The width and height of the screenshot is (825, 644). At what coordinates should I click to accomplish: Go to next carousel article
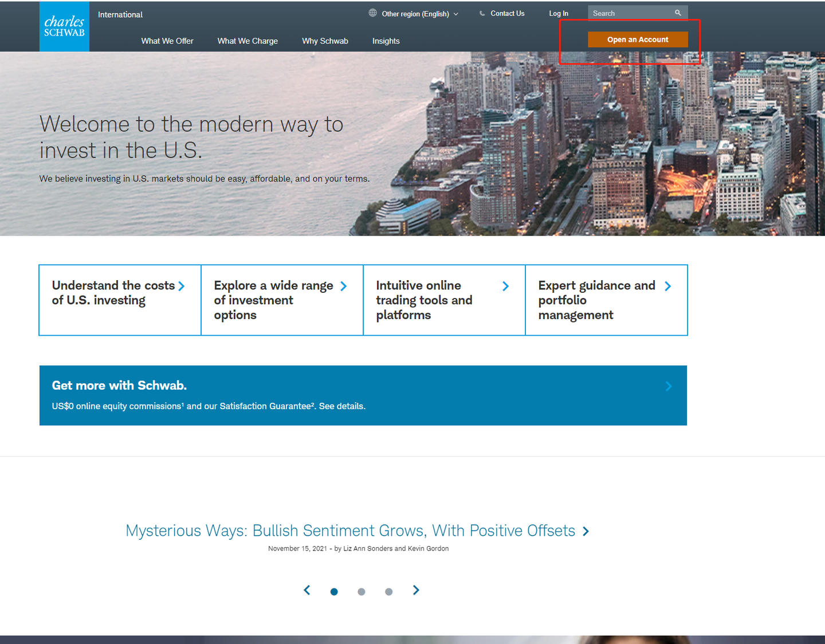pyautogui.click(x=416, y=590)
